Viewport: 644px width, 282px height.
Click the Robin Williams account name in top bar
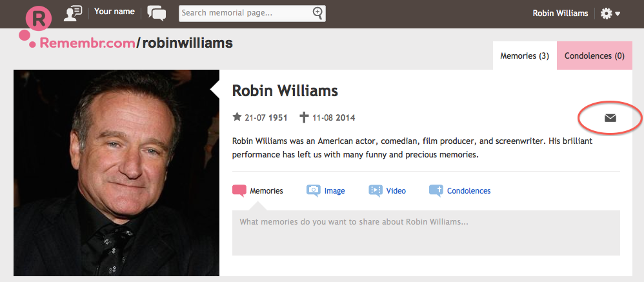(560, 14)
